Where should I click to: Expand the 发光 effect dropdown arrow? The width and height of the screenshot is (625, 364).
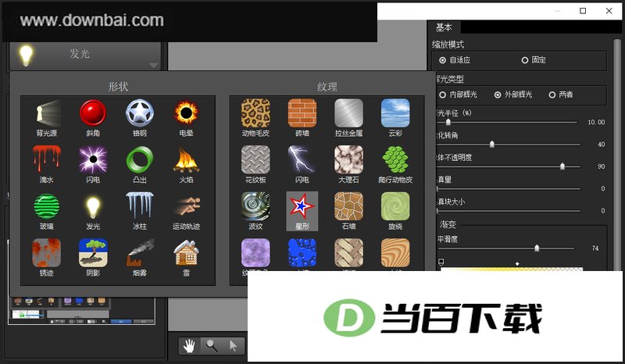(153, 65)
